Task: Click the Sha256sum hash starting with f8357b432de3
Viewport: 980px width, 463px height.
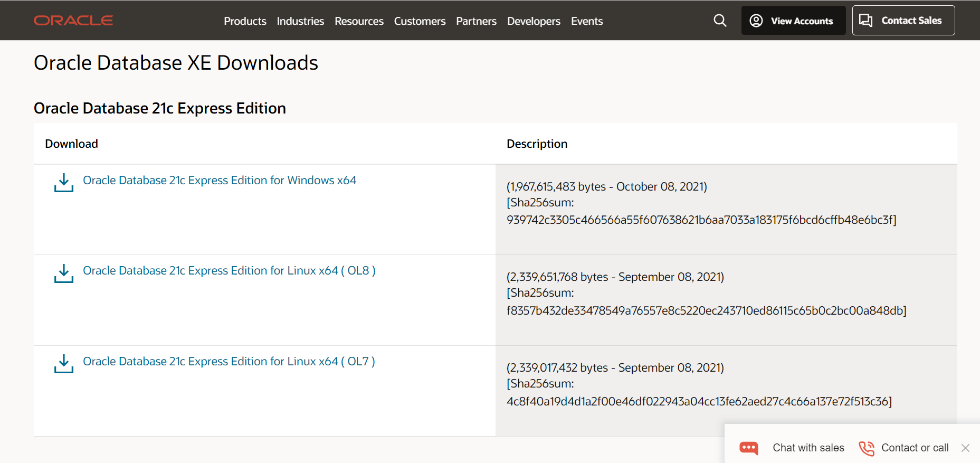Action: click(707, 311)
